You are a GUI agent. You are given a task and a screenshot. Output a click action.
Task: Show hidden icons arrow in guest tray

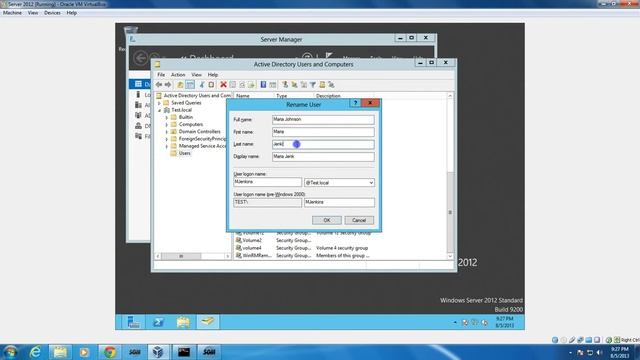tap(455, 322)
